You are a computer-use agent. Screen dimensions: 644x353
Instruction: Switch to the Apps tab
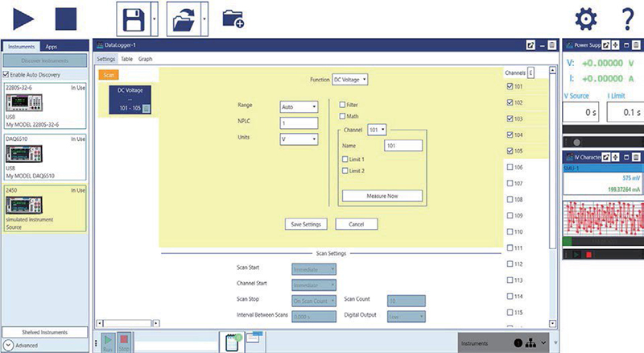coord(52,47)
